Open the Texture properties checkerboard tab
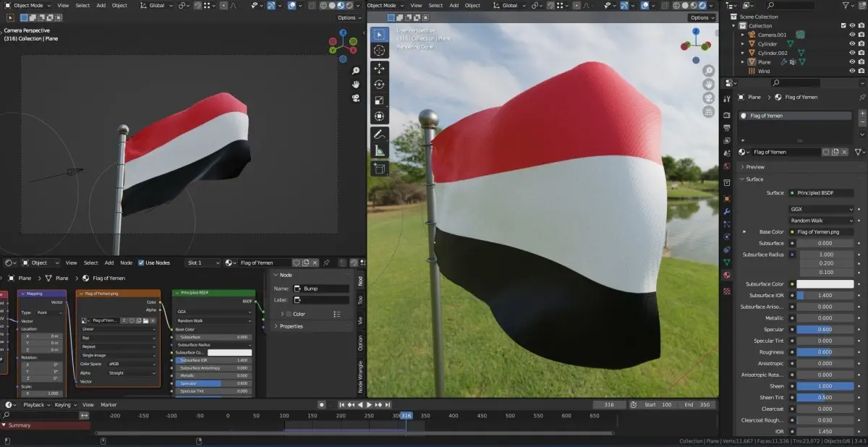The image size is (868, 447). [727, 291]
